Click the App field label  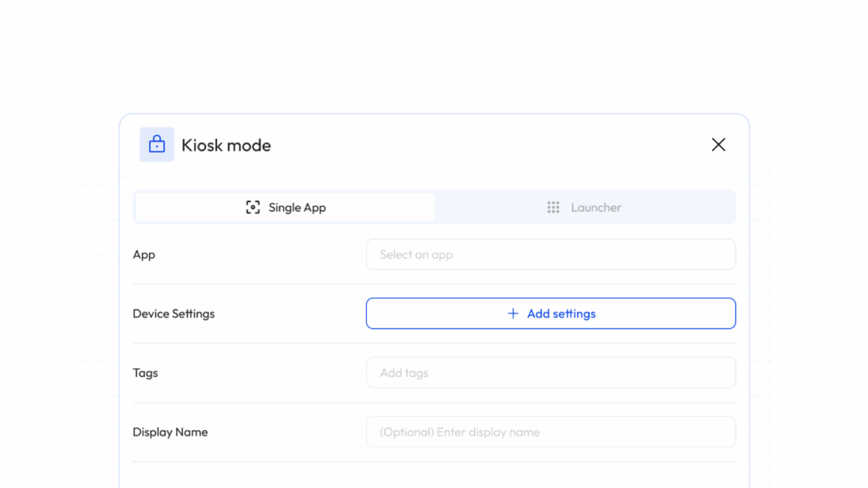(144, 254)
